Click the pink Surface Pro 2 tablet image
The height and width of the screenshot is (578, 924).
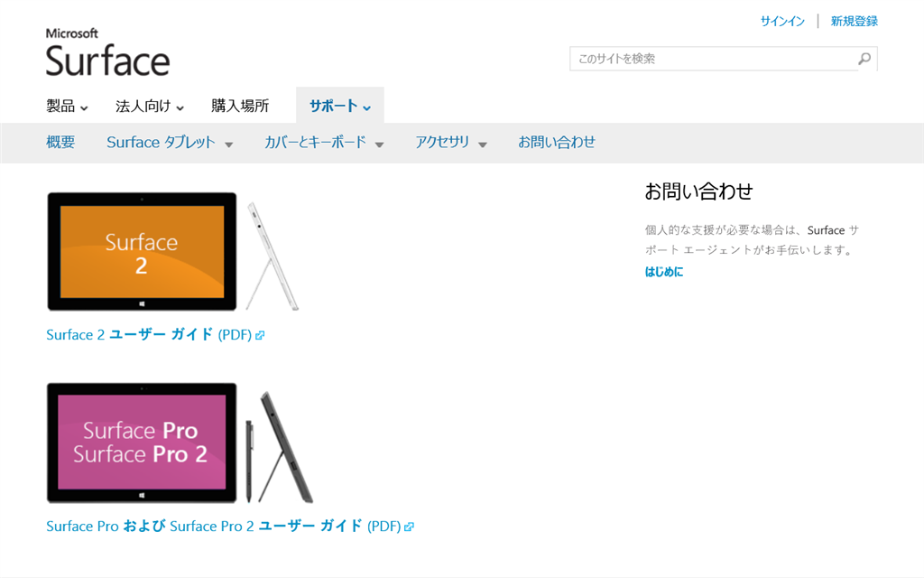pyautogui.click(x=142, y=443)
